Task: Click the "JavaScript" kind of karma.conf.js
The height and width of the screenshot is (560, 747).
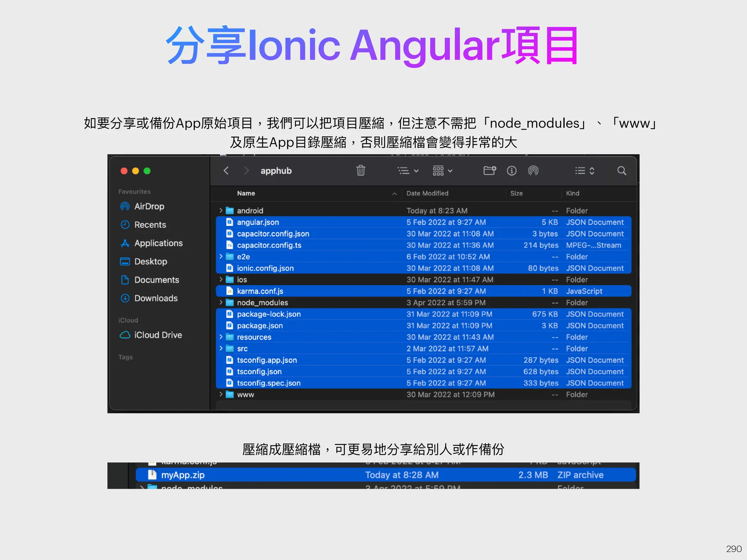Action: tap(584, 291)
